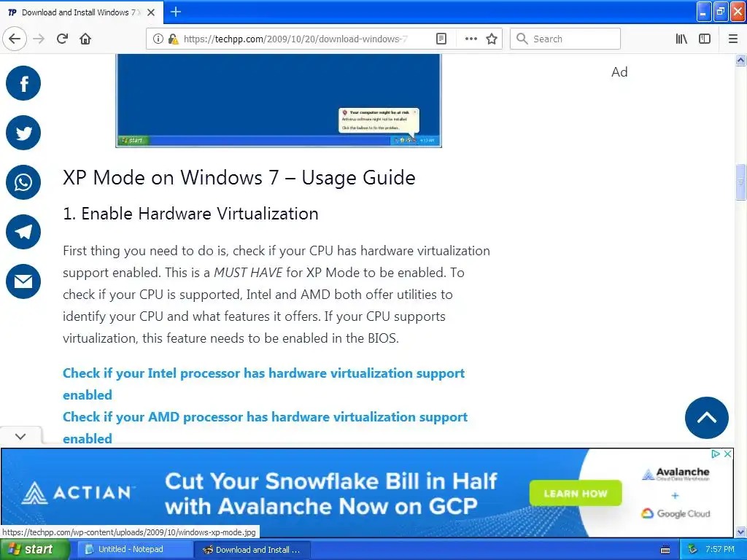This screenshot has height=560, width=747.
Task: Open the Firefox hamburger menu
Action: tap(733, 39)
